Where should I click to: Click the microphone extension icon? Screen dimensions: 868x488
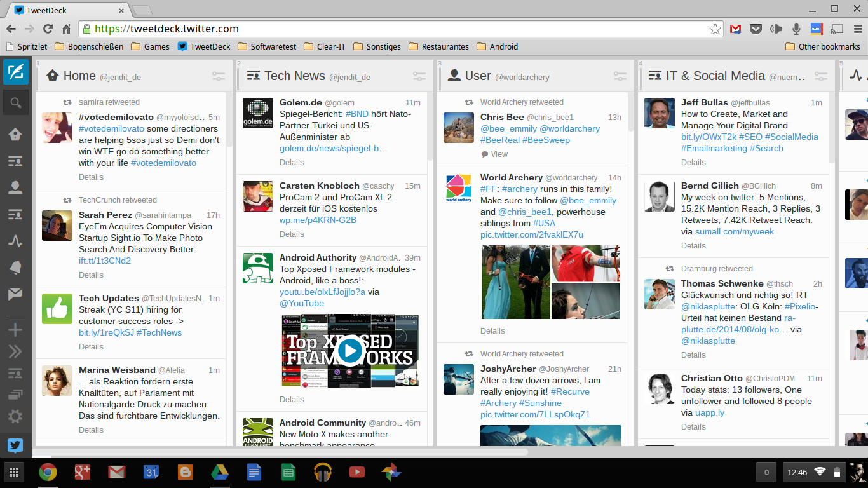tap(796, 29)
